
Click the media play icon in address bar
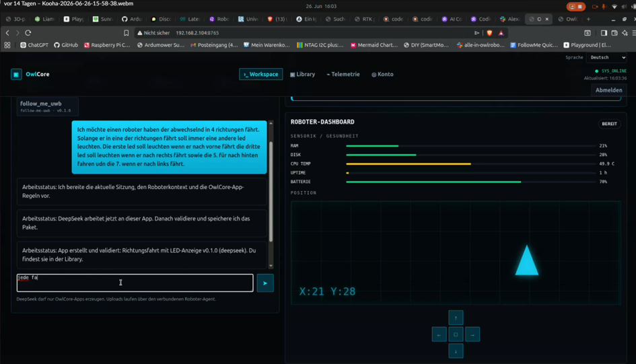[x=476, y=33]
